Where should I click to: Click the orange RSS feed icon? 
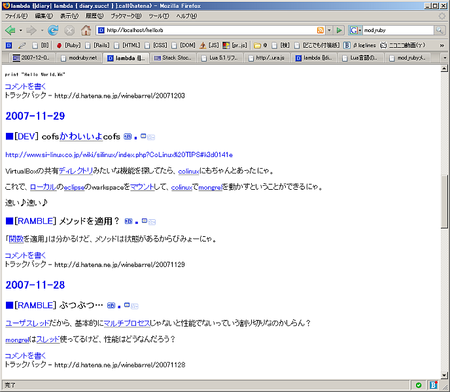(320, 30)
